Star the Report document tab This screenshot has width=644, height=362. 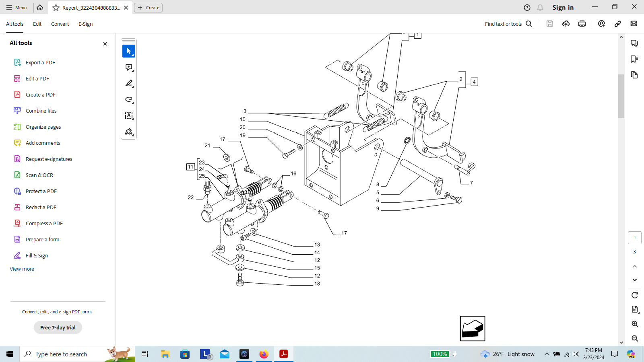(56, 8)
